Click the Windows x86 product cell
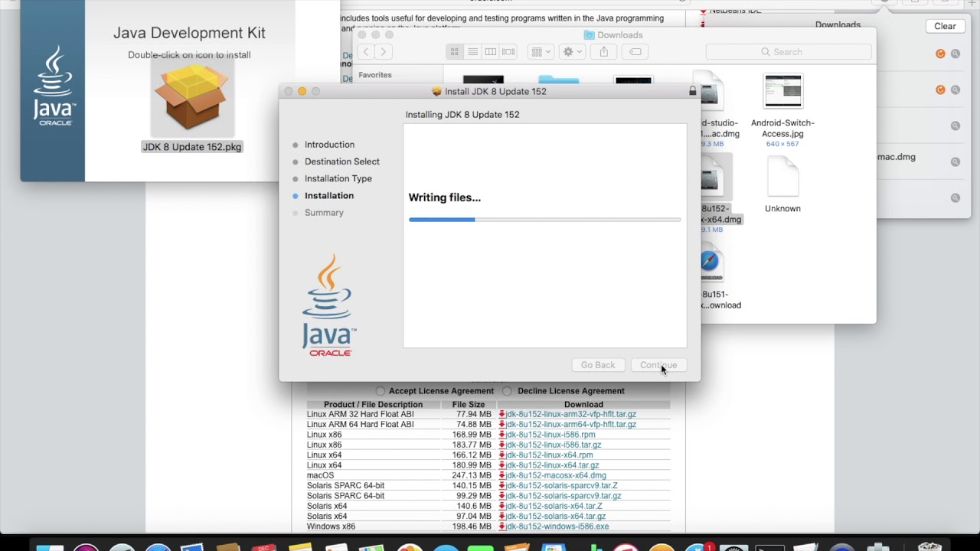Screen dimensions: 980x551 tap(332, 527)
